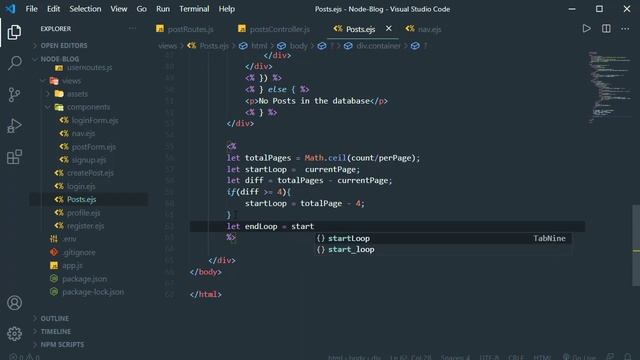The width and height of the screenshot is (640, 360).
Task: Collapse the views folder
Action: click(71, 81)
